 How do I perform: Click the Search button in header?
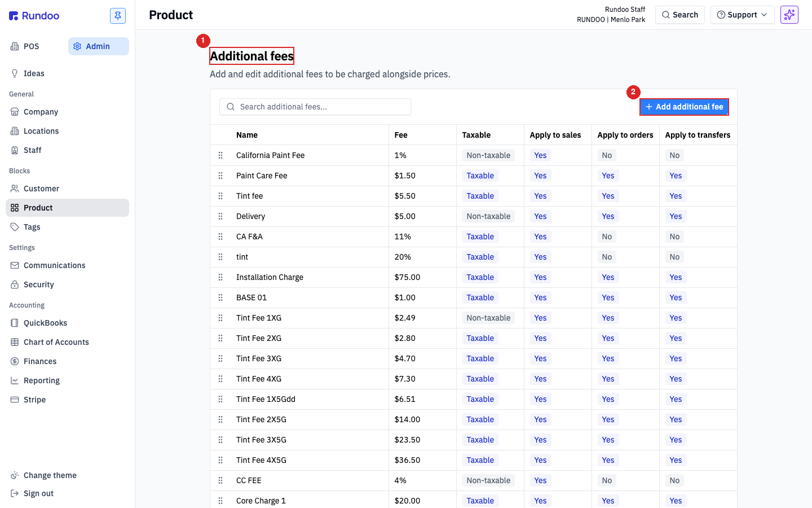pos(680,15)
